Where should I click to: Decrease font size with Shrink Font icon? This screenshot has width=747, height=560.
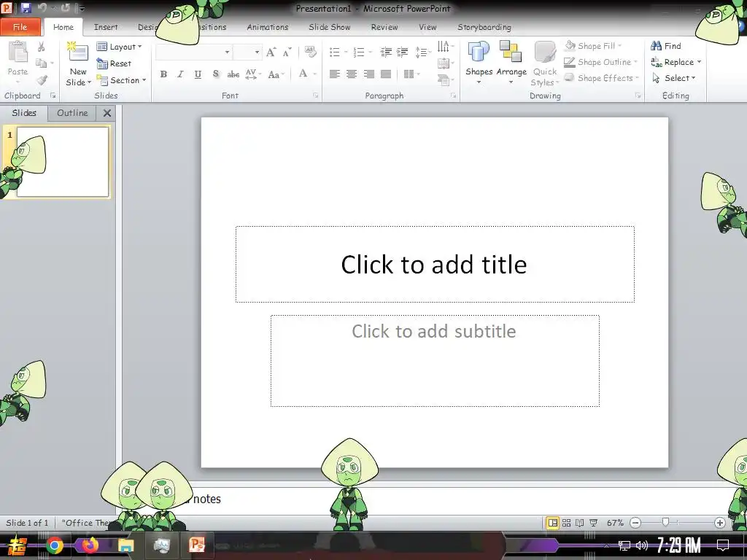[287, 52]
